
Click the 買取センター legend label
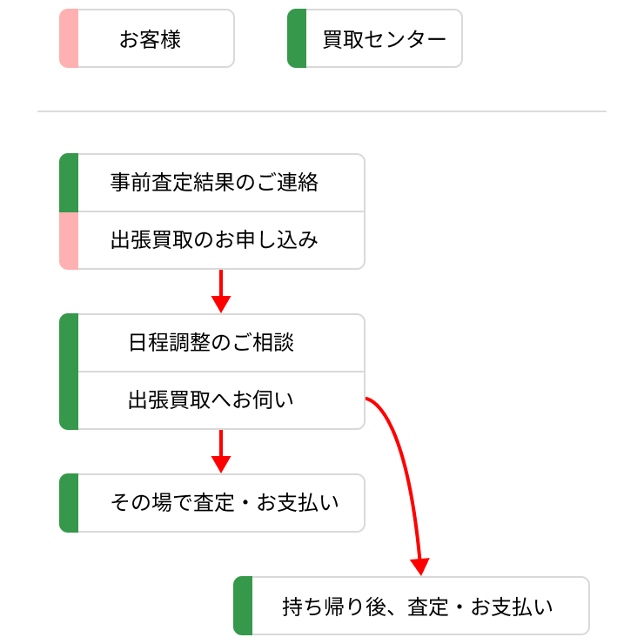pos(384,39)
